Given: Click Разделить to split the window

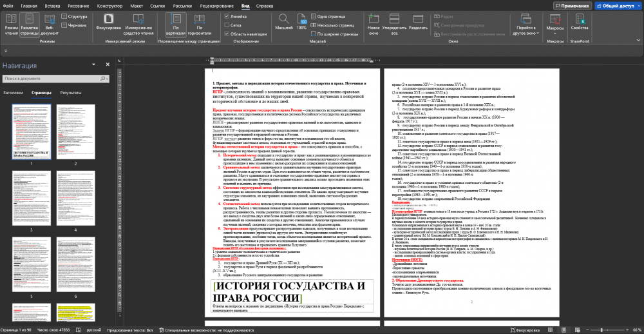Looking at the screenshot, I should (x=419, y=25).
